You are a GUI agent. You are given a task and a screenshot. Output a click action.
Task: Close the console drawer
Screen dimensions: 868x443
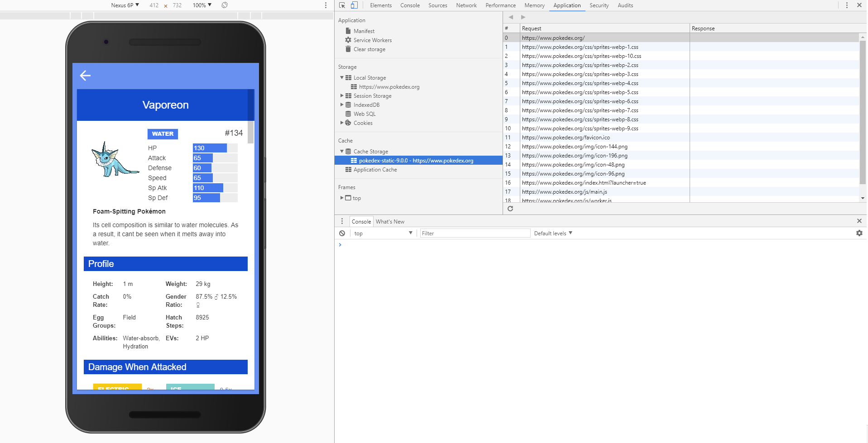tap(859, 221)
